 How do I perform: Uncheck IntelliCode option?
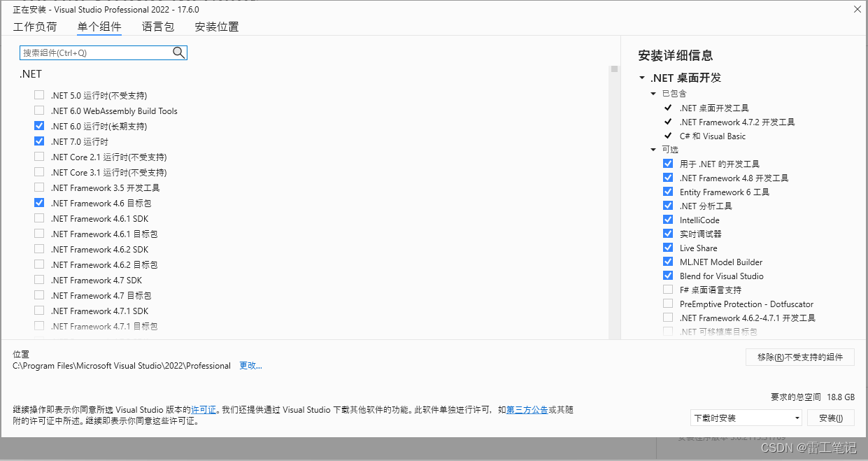(x=668, y=220)
